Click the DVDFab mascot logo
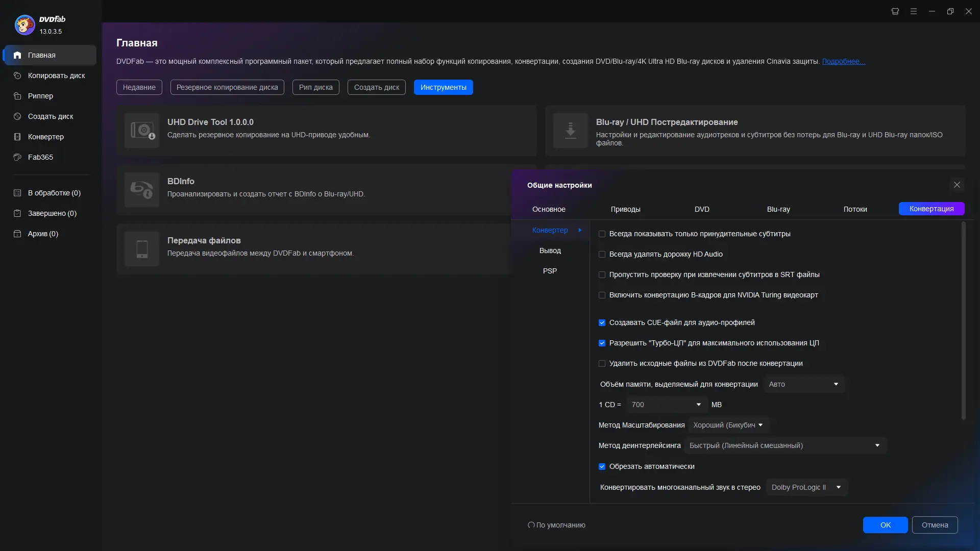Viewport: 980px width, 551px height. (x=24, y=24)
